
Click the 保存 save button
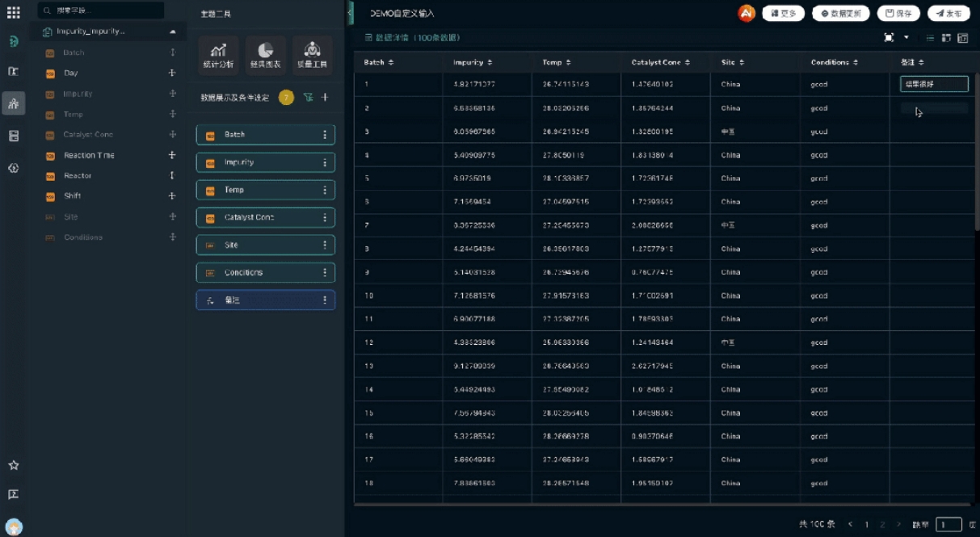click(x=898, y=13)
